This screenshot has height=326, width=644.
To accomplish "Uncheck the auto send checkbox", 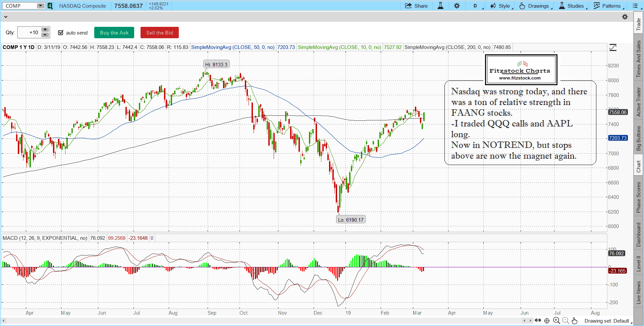I will point(61,33).
